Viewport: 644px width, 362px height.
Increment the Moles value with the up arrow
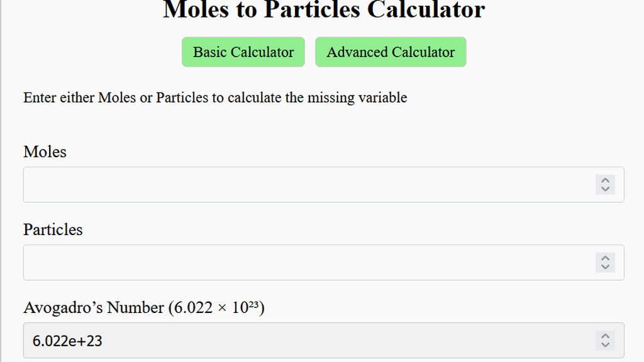[x=604, y=180]
